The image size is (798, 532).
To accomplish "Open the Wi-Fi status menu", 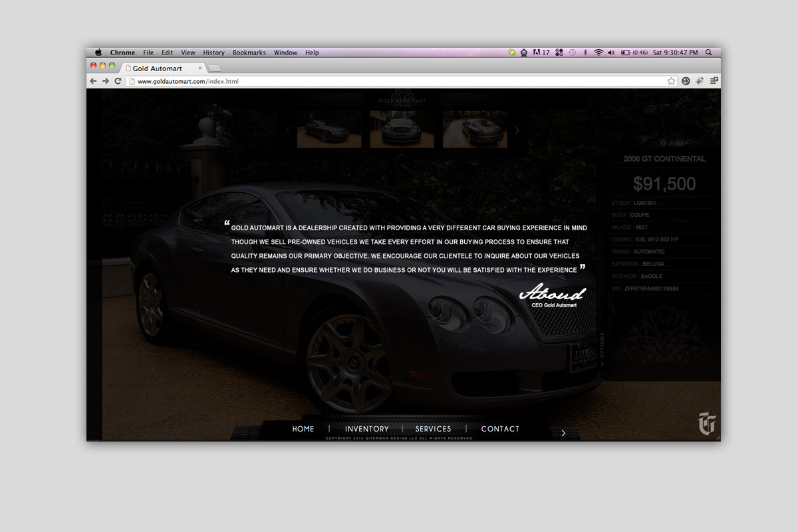I will (598, 53).
